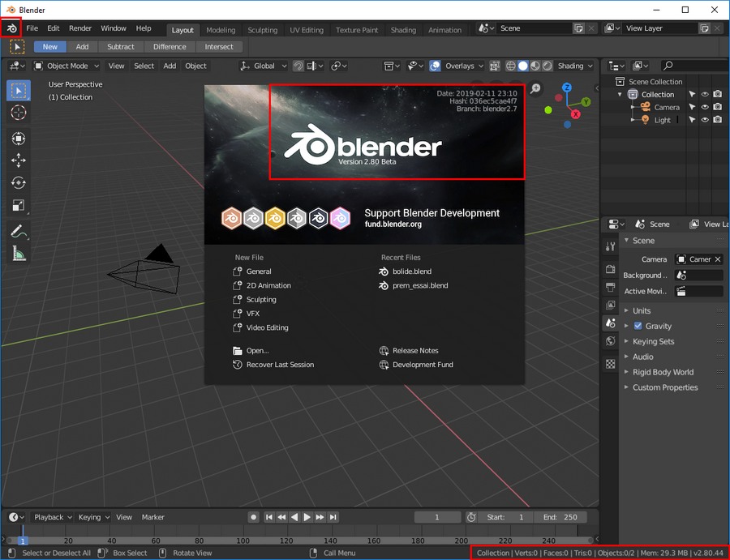Click the zoom magnifier viewport gizmo

tap(535, 88)
